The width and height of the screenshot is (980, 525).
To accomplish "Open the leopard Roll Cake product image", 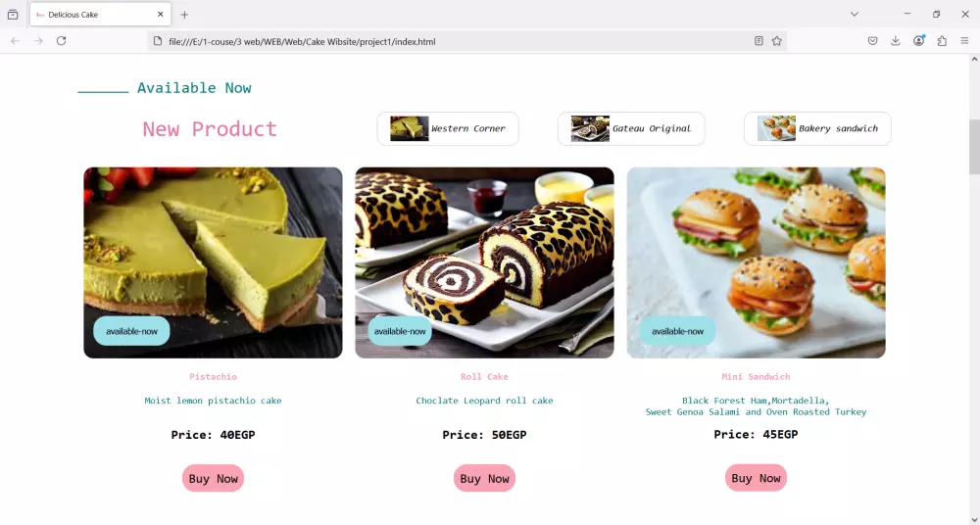I will pos(484,262).
